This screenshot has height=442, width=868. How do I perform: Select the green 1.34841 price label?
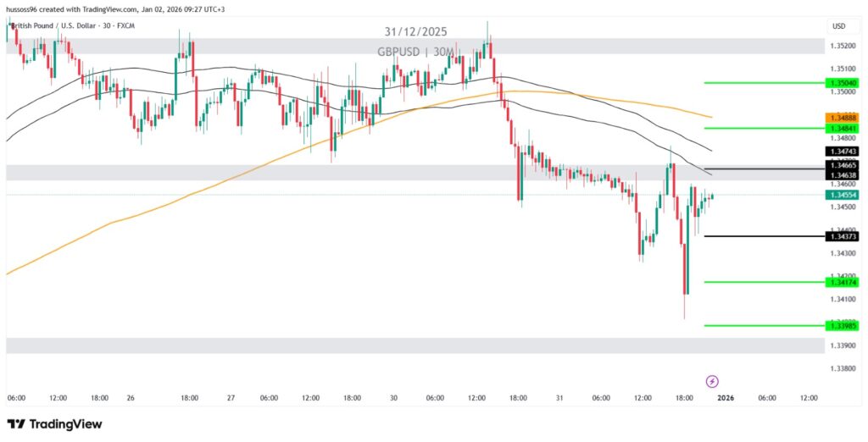(x=843, y=128)
